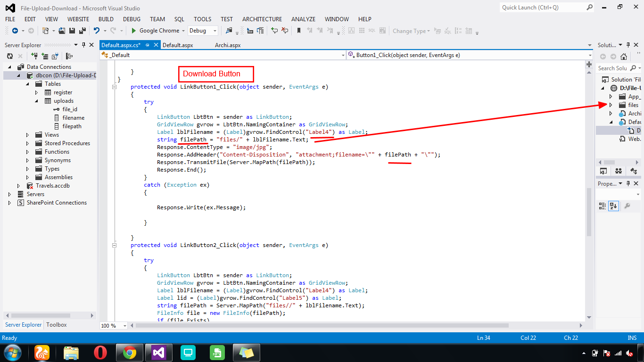Viewport: 644px width, 362px height.
Task: Open the ARCHITECTURE menu
Action: coord(262,19)
